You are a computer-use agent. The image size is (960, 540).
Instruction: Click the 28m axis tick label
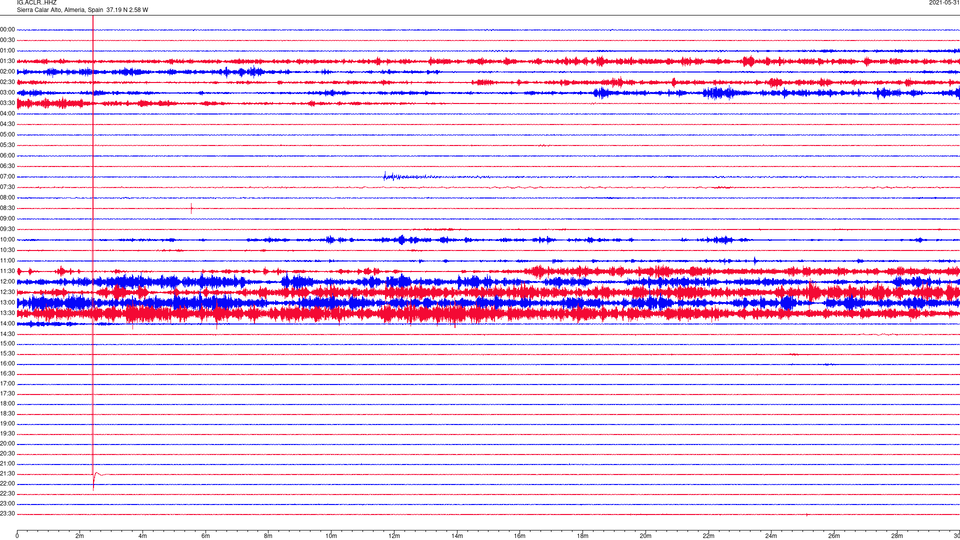click(897, 536)
